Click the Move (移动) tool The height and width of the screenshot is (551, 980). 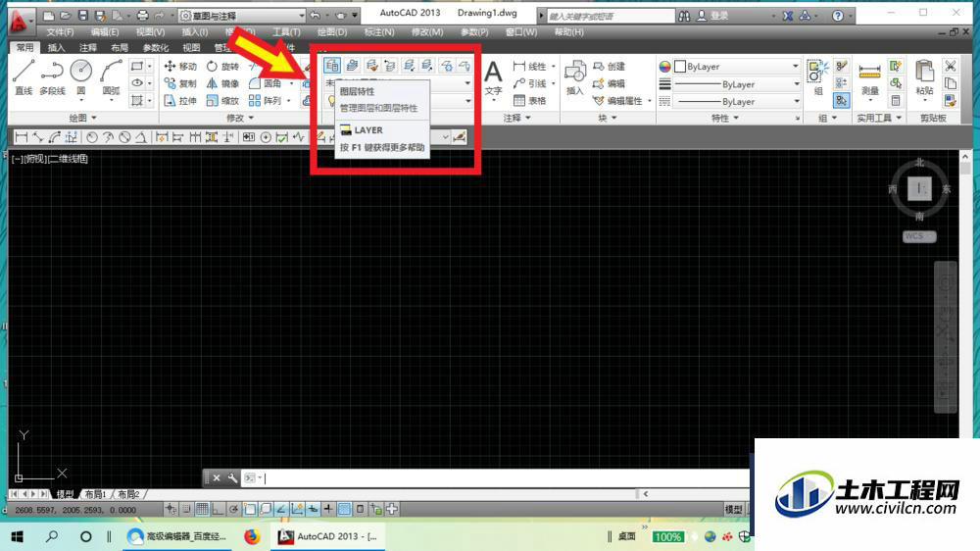[x=180, y=66]
